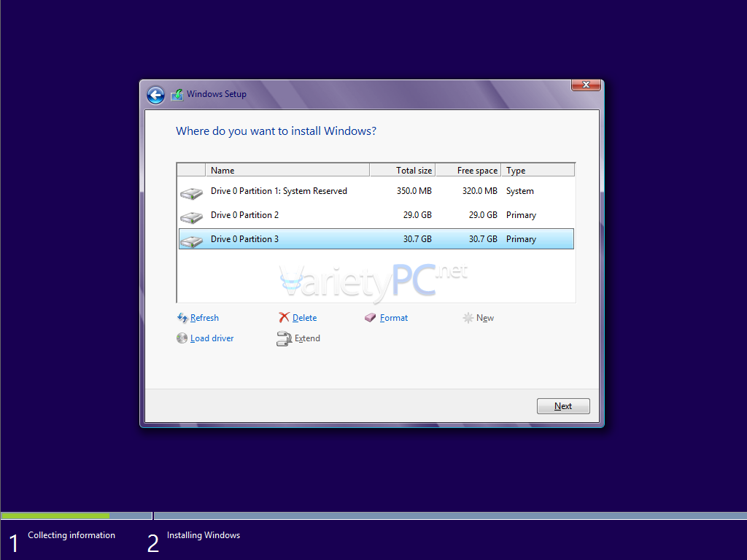This screenshot has height=560, width=747.
Task: Click the eraser Format icon
Action: [370, 318]
